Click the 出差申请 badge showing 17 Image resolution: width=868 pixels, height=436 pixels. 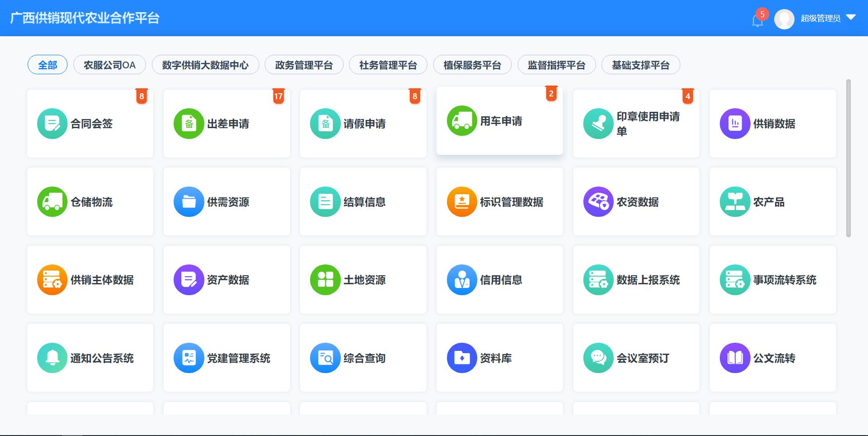278,96
